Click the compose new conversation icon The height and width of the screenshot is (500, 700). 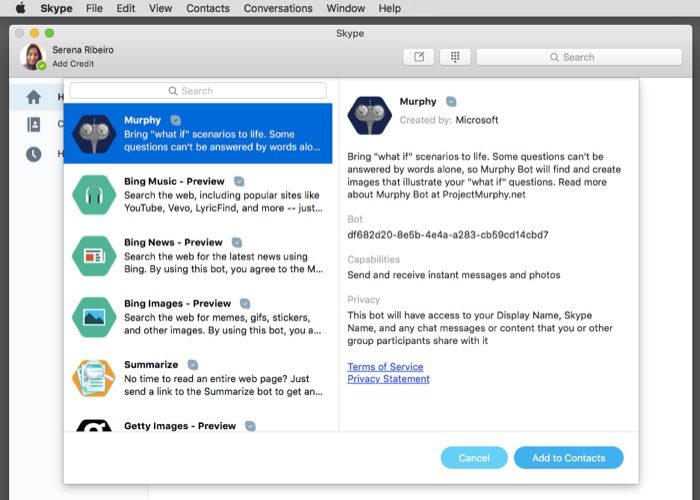[419, 57]
